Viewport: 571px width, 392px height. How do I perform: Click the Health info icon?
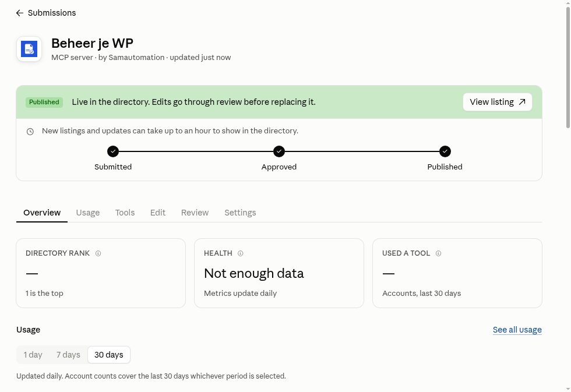click(x=240, y=253)
